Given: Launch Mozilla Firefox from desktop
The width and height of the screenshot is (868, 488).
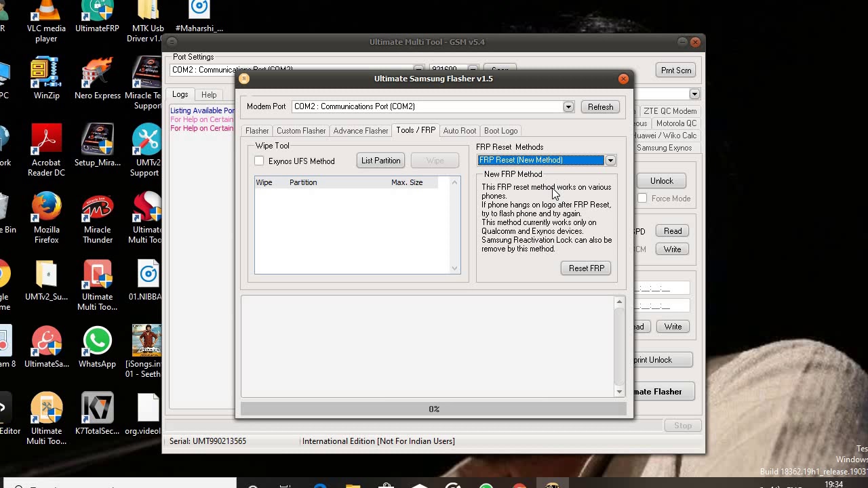Looking at the screenshot, I should [46, 218].
